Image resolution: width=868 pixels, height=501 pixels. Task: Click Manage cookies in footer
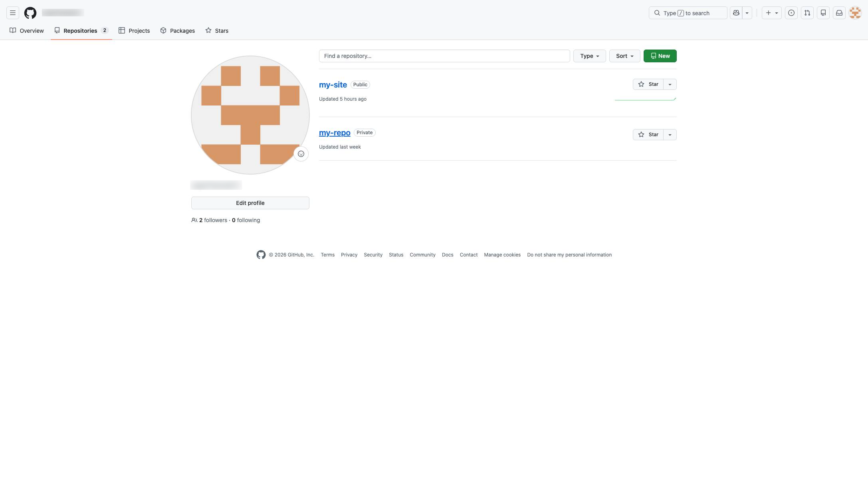coord(502,255)
